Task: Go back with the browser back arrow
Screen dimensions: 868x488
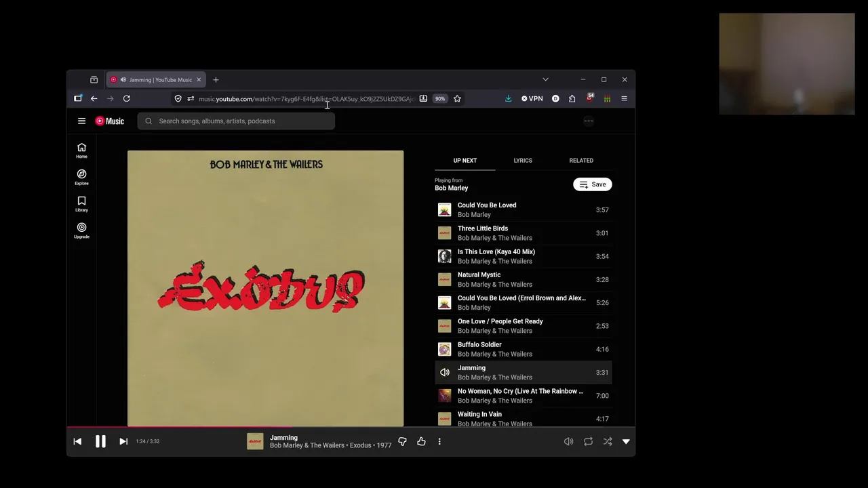Action: coord(94,98)
